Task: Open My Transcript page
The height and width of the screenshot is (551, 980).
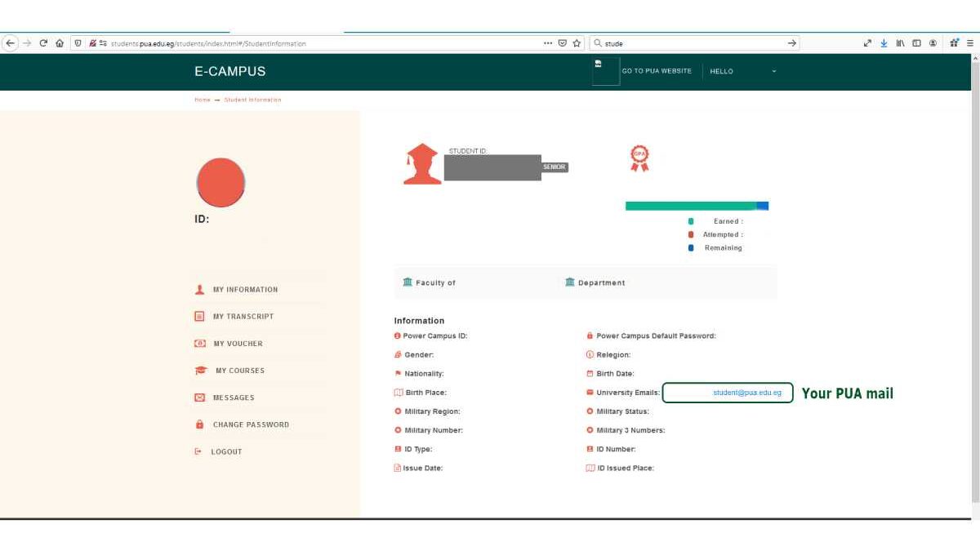Action: click(243, 317)
